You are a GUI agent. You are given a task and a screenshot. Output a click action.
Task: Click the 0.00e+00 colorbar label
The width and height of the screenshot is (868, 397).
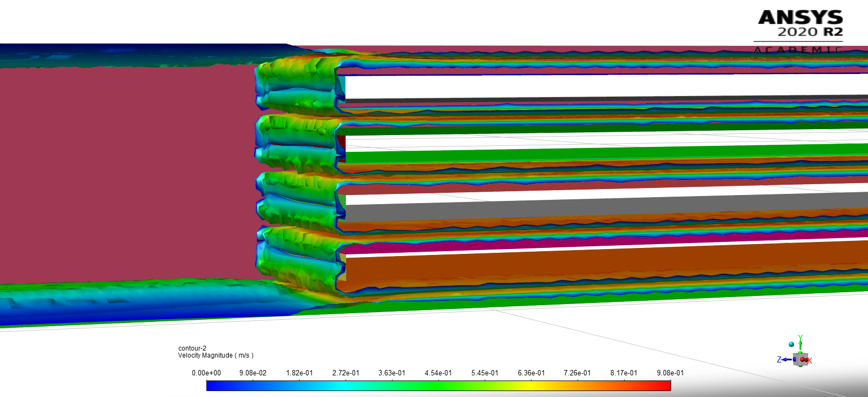[206, 373]
